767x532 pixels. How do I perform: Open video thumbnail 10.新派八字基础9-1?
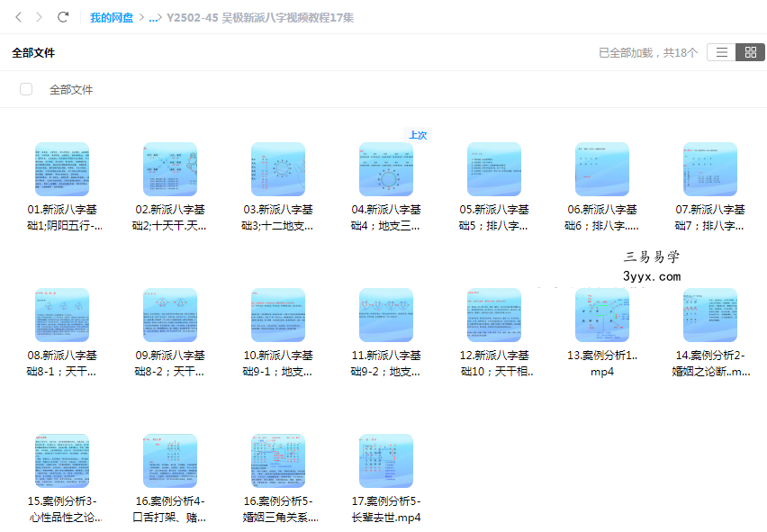pos(278,315)
